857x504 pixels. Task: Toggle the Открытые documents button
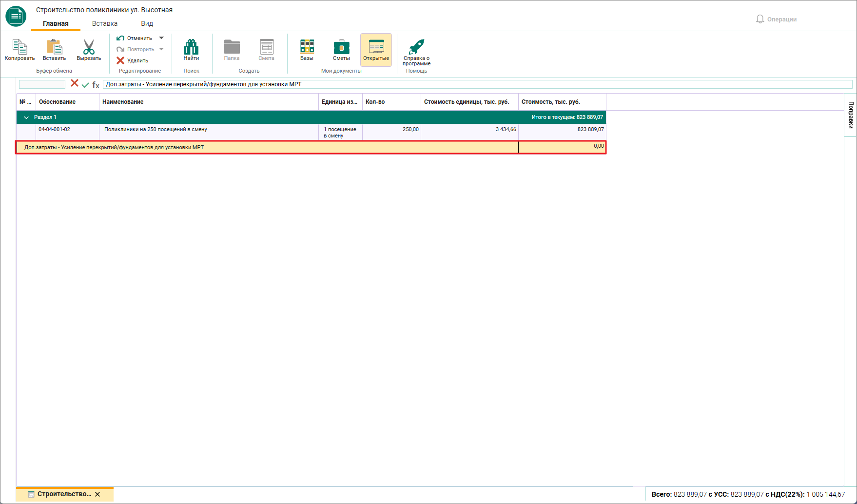click(x=376, y=50)
